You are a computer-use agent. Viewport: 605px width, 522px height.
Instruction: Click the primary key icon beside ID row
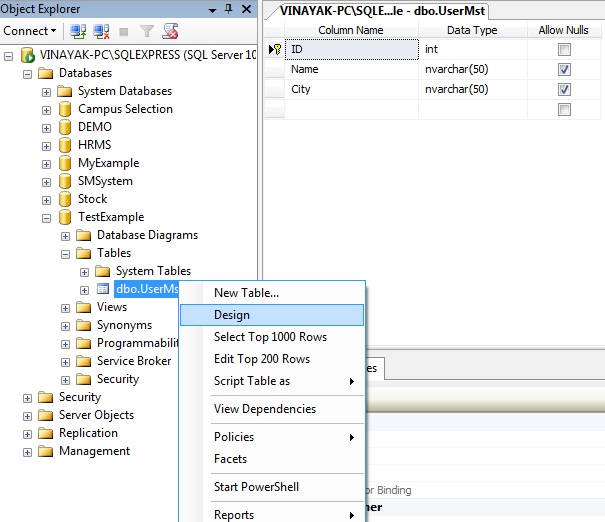(275, 49)
